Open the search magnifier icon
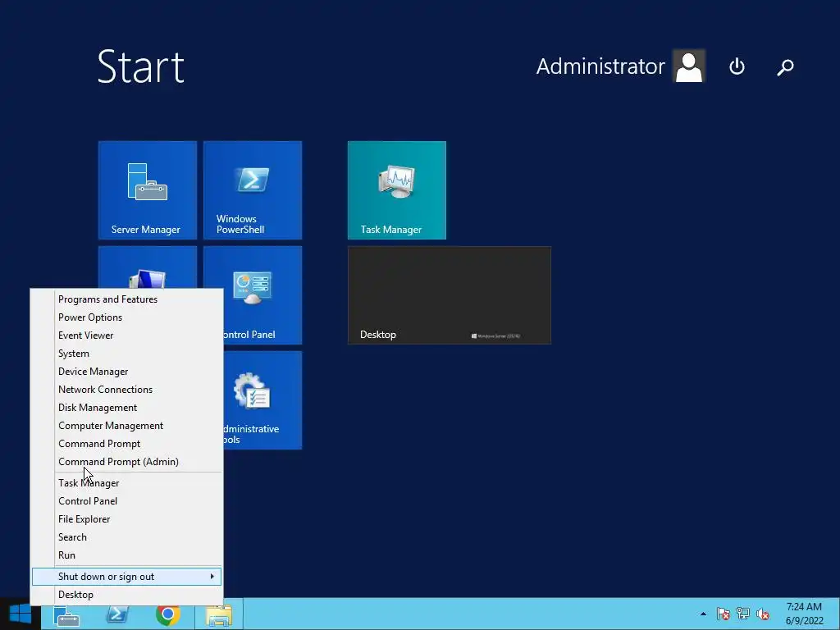840x630 pixels. click(785, 67)
